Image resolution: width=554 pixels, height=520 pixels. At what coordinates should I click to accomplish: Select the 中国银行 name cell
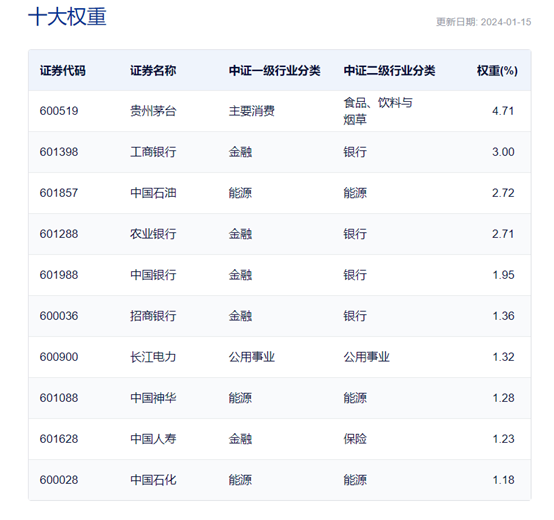pyautogui.click(x=153, y=275)
